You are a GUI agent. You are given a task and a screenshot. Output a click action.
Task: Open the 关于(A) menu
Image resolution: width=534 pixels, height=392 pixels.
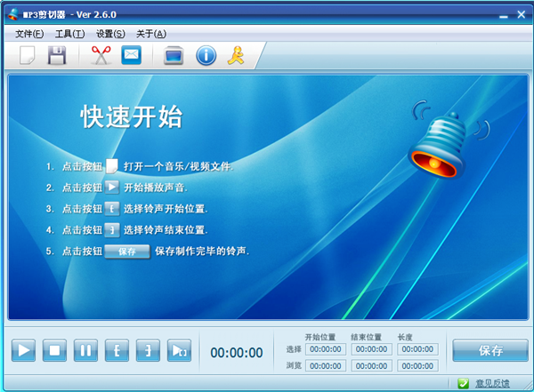tap(151, 34)
